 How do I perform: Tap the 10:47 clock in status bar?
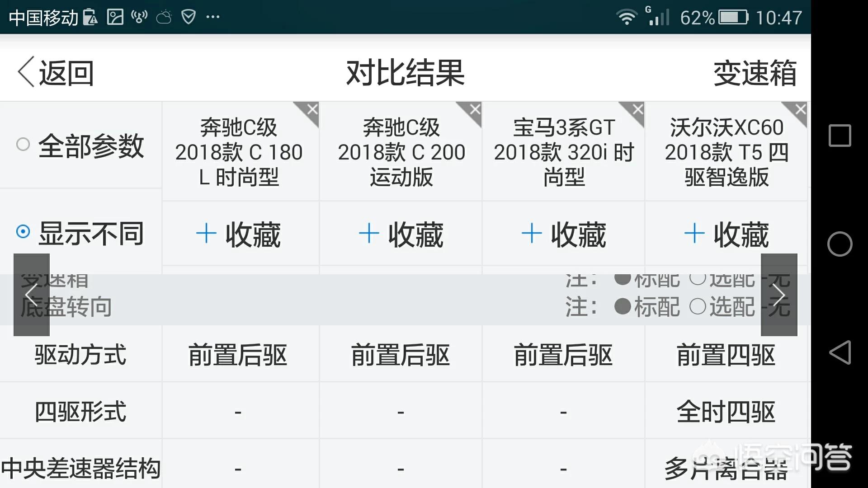(x=779, y=18)
